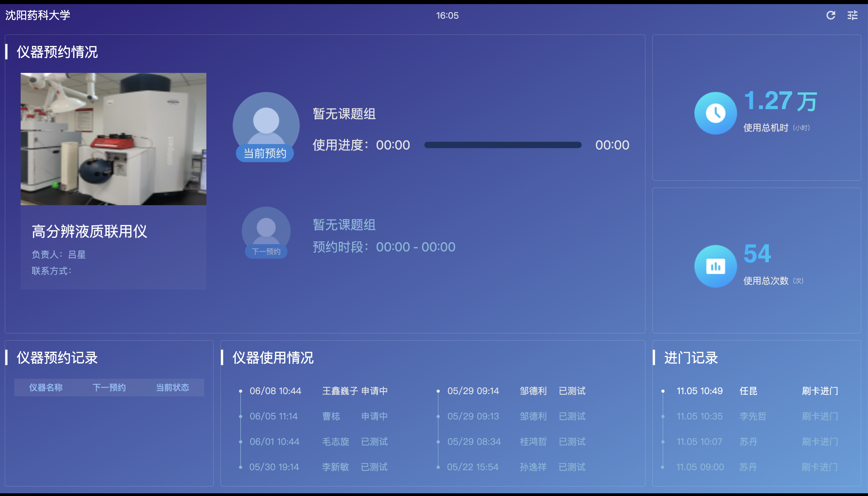Screen dimensions: 868x496
Task: Click the clock icon for total hours
Action: point(715,113)
